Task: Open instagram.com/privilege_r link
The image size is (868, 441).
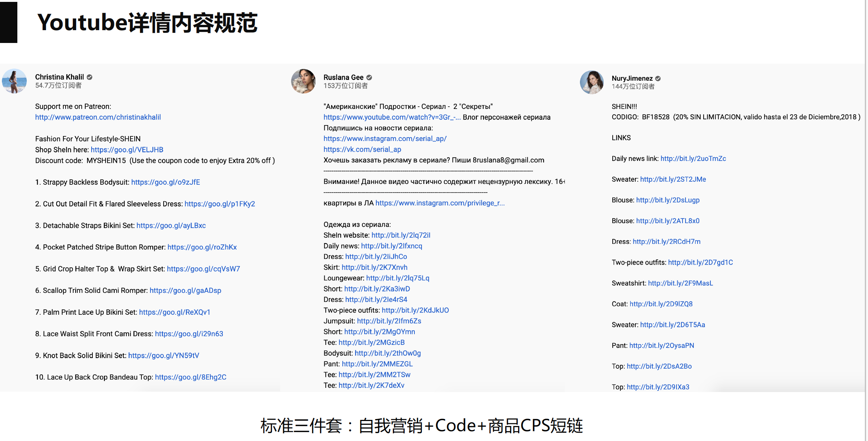Action: coord(440,203)
